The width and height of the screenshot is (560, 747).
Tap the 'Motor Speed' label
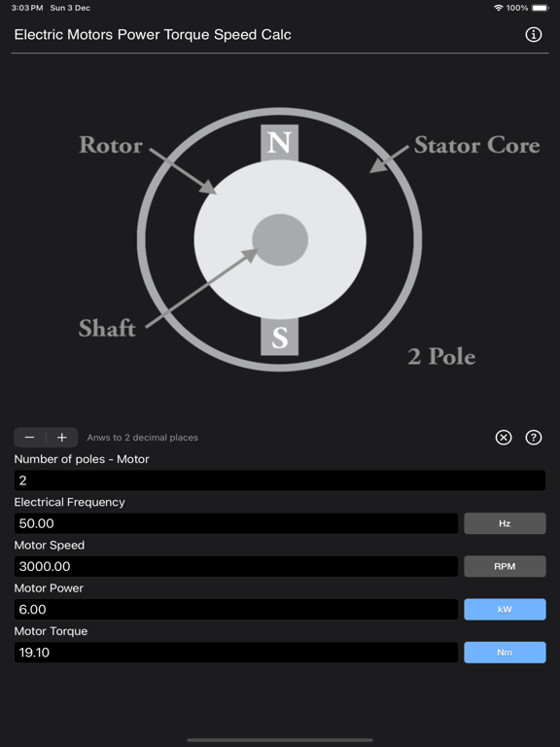(49, 545)
